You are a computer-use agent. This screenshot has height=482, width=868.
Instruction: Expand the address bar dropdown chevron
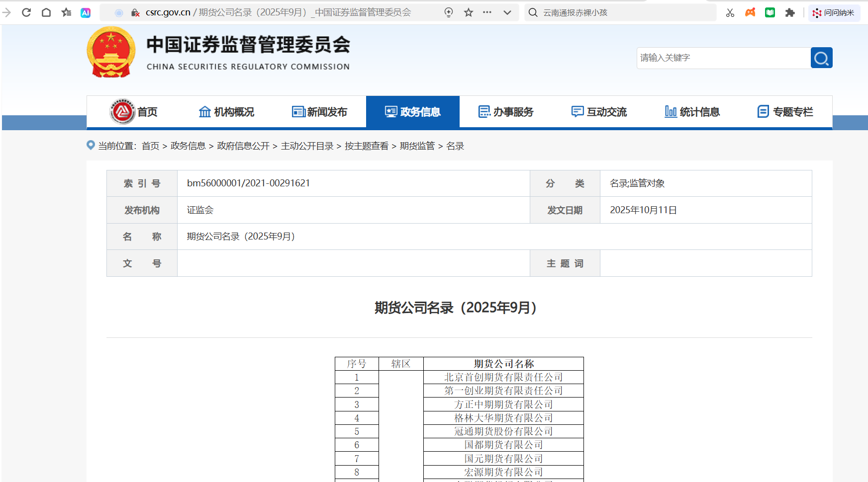pyautogui.click(x=507, y=12)
